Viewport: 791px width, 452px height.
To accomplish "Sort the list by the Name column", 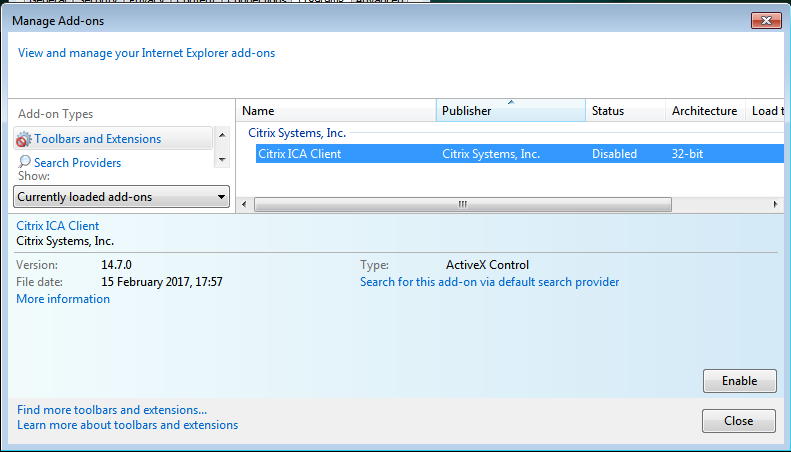I will 335,111.
